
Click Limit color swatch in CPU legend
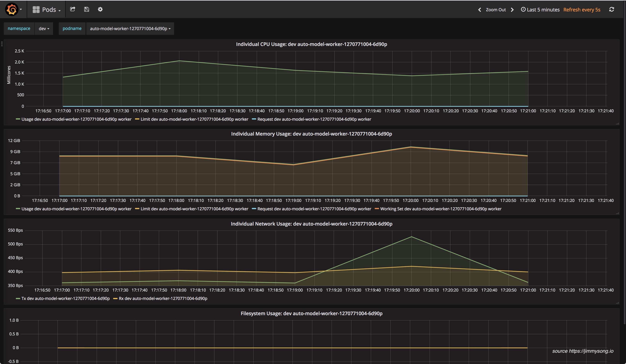[137, 119]
